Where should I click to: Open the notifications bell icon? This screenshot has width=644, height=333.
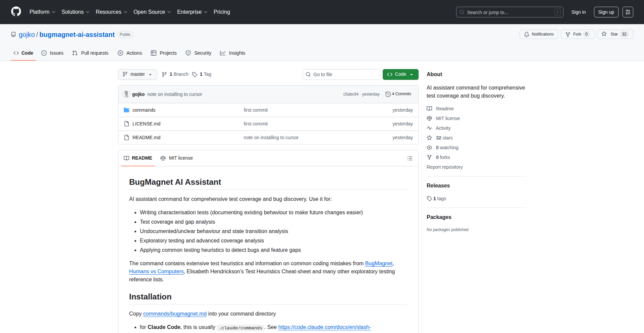(x=527, y=34)
